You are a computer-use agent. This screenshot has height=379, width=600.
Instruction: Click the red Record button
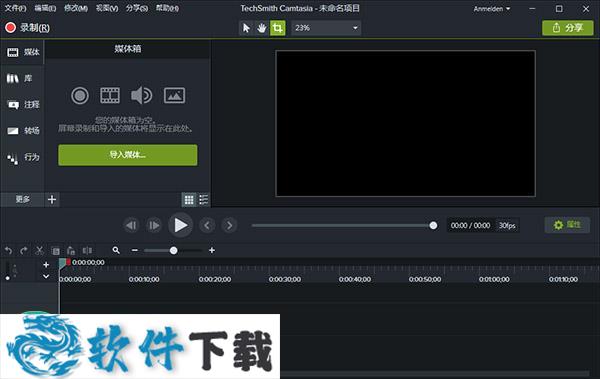point(27,28)
